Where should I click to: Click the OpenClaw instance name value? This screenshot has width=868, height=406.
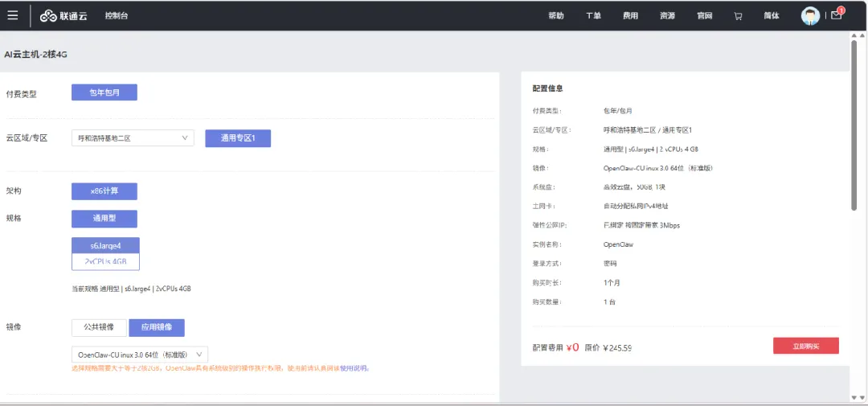618,244
